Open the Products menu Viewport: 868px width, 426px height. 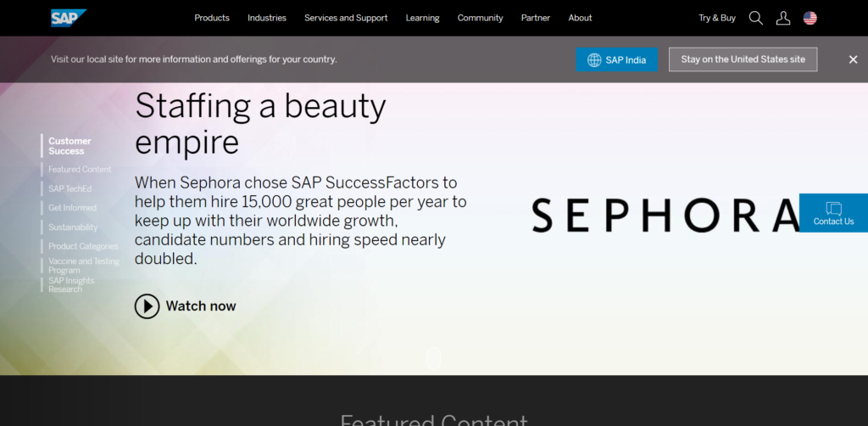(211, 18)
